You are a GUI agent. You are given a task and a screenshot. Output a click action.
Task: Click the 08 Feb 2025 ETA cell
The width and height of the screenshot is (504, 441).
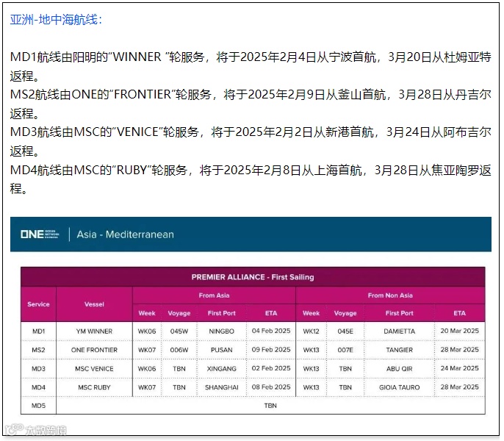pos(271,387)
